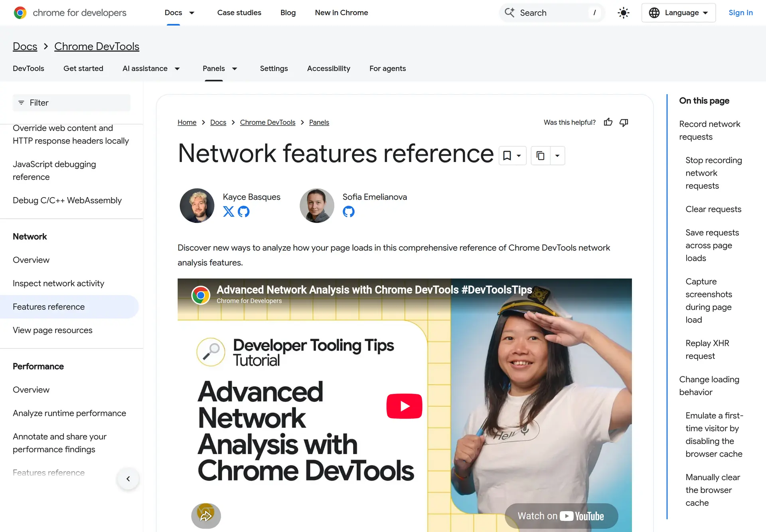
Task: Click the video's Chrome channel logo
Action: click(201, 295)
